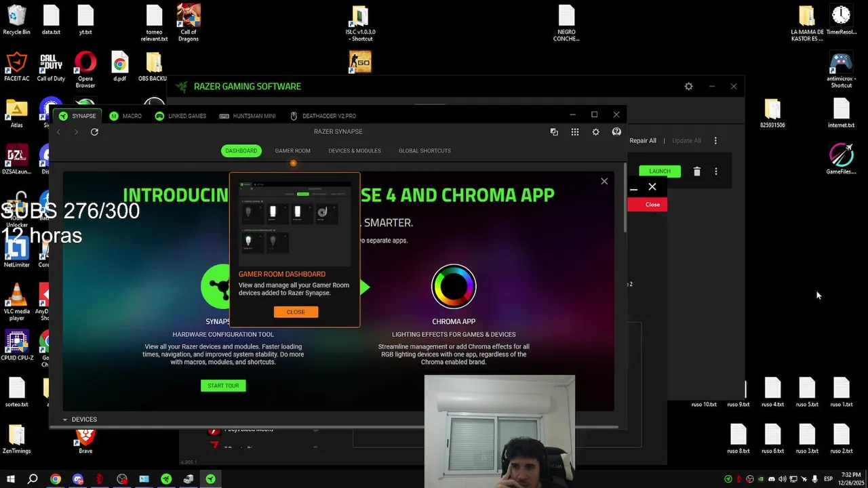The width and height of the screenshot is (868, 488).
Task: Click the microphone tray icon
Action: point(814,479)
